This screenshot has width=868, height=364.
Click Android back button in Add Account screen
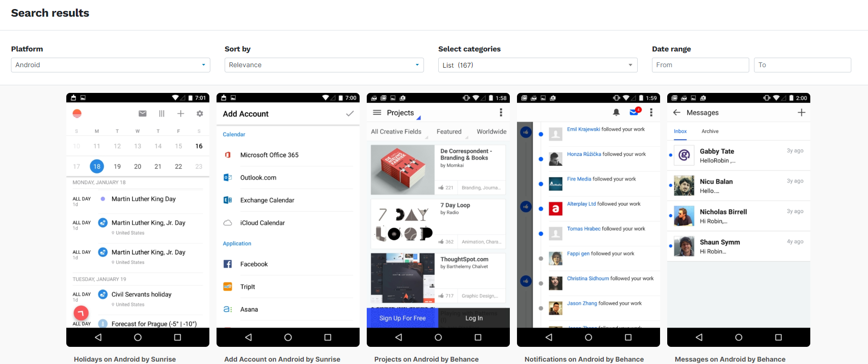coord(248,337)
